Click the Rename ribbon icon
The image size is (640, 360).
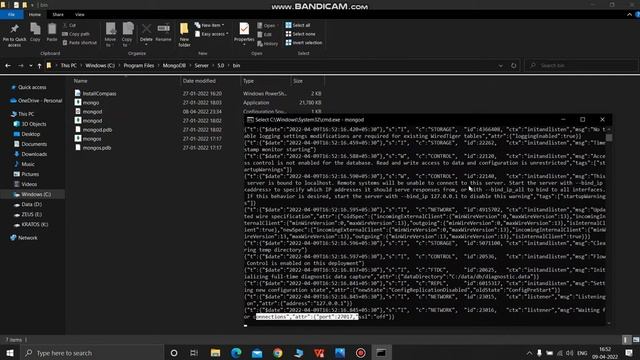pyautogui.click(x=163, y=33)
